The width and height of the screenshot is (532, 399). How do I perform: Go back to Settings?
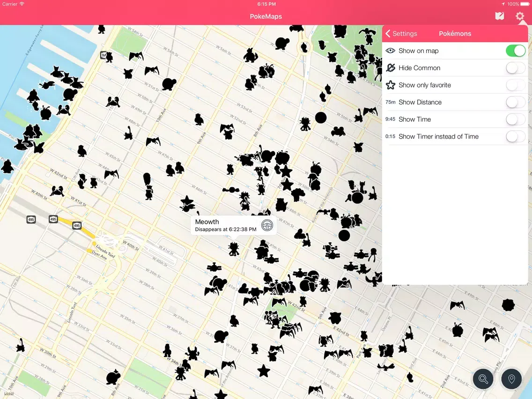(x=401, y=34)
